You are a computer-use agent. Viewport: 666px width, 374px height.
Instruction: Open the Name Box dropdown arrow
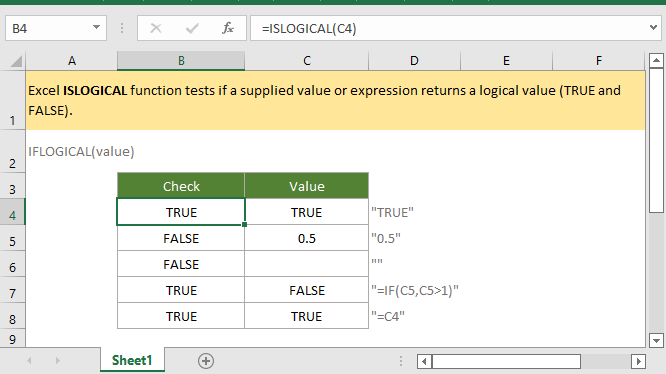[96, 28]
